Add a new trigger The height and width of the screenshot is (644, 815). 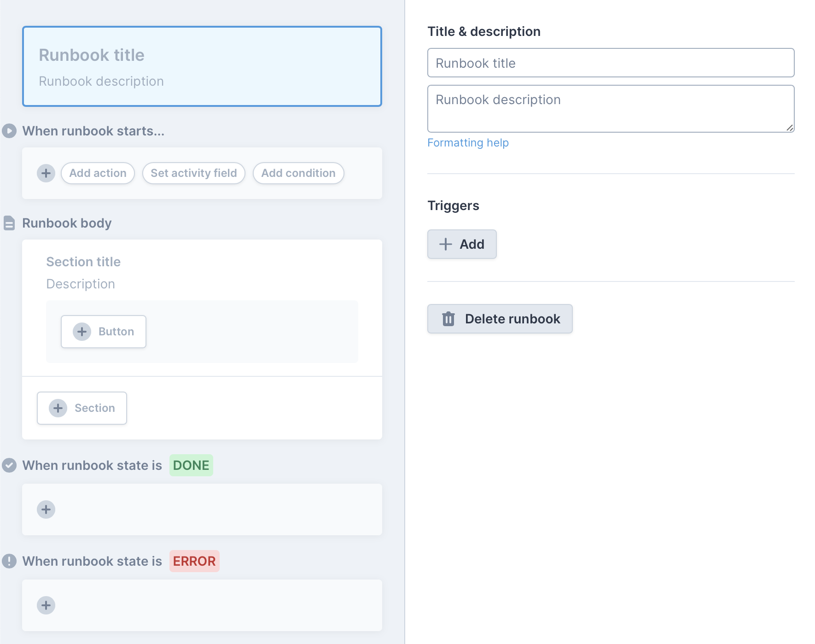pos(462,244)
